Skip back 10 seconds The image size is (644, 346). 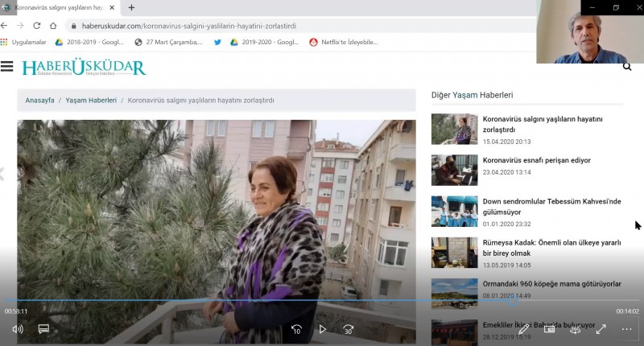pos(296,329)
